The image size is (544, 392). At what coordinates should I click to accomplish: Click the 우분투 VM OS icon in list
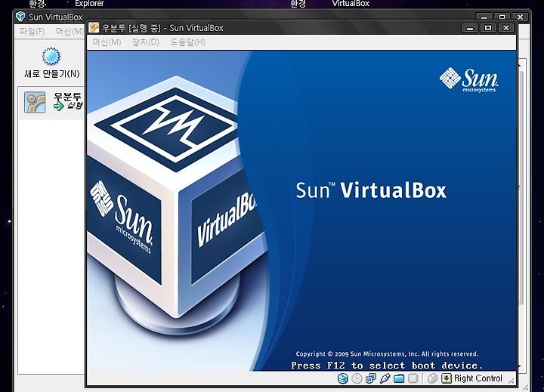click(x=35, y=102)
